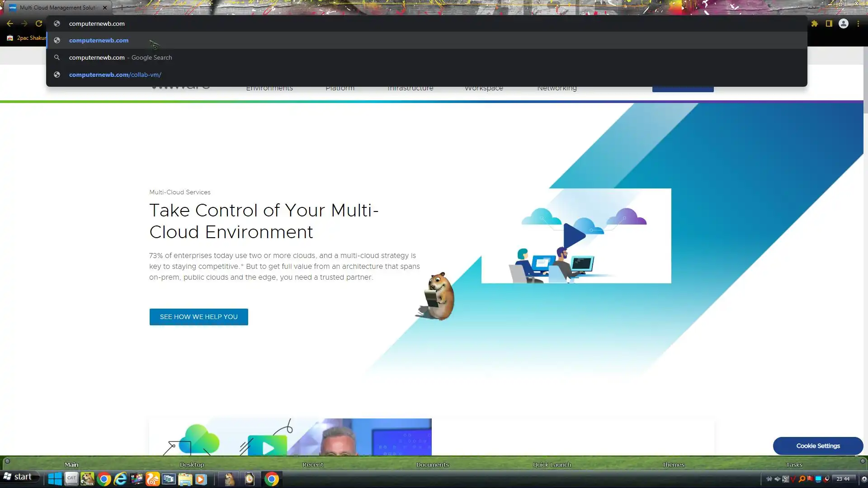Image resolution: width=868 pixels, height=488 pixels.
Task: Open Cookie Settings
Action: [x=818, y=446]
